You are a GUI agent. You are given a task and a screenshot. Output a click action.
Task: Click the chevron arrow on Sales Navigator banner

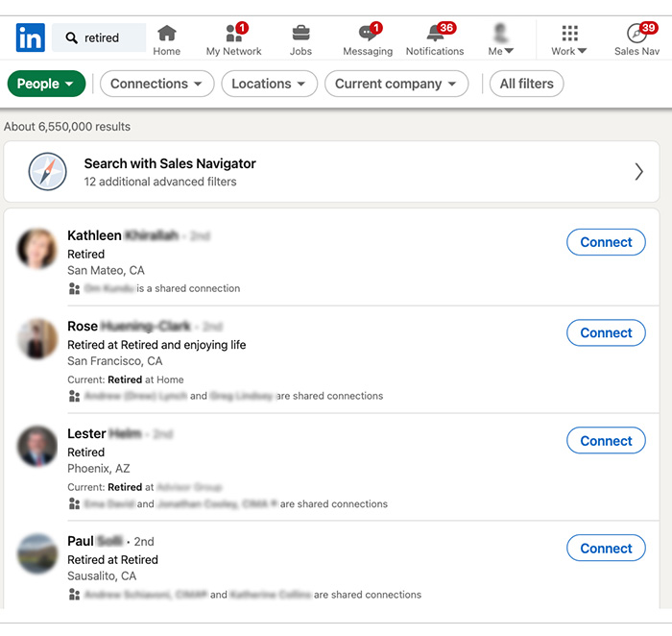[639, 172]
